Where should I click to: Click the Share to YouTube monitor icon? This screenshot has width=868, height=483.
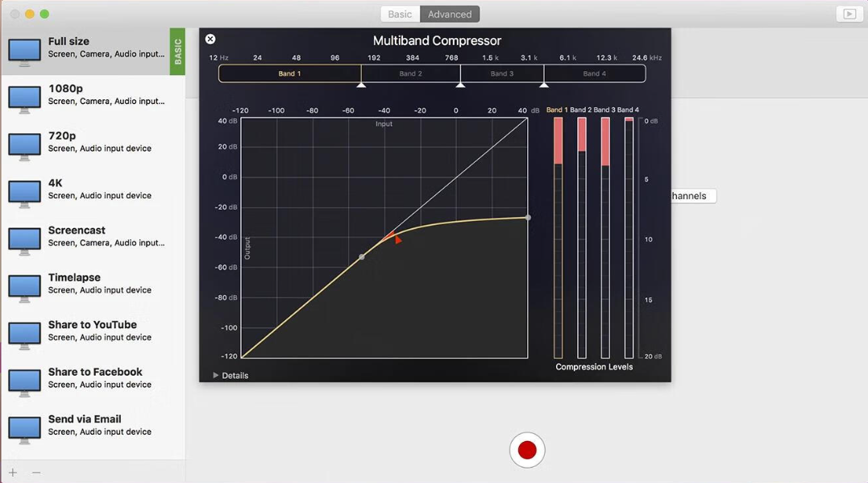pos(24,335)
